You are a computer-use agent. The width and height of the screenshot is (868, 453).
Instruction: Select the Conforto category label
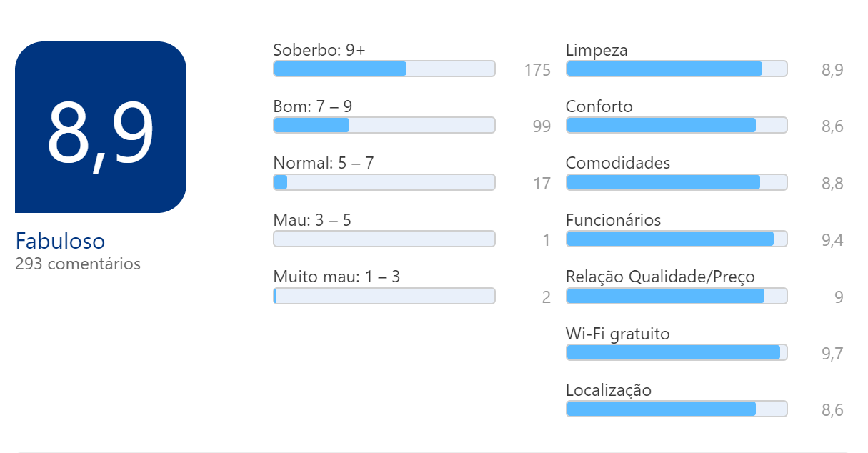(x=599, y=106)
